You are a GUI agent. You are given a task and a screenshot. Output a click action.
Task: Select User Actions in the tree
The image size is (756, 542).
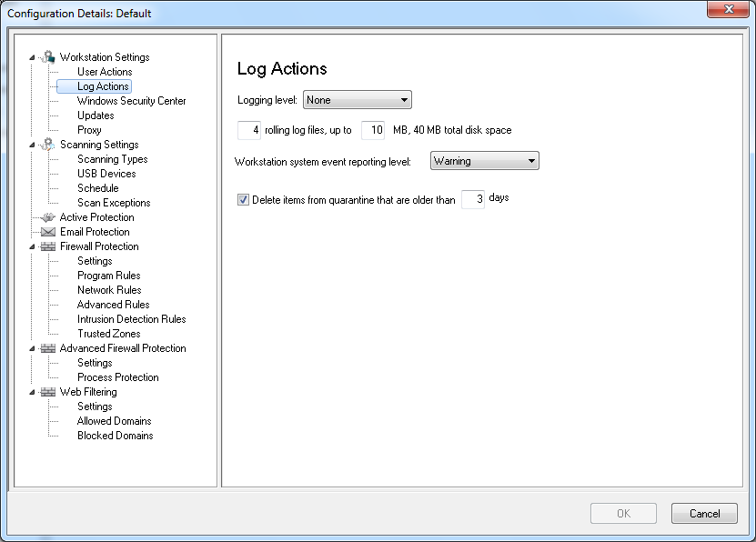105,72
